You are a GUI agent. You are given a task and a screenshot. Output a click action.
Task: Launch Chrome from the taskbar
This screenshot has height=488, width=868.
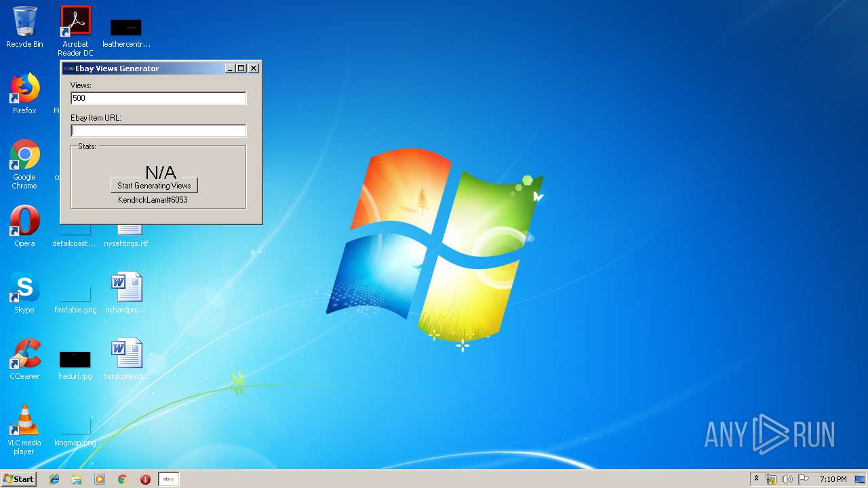coord(123,479)
